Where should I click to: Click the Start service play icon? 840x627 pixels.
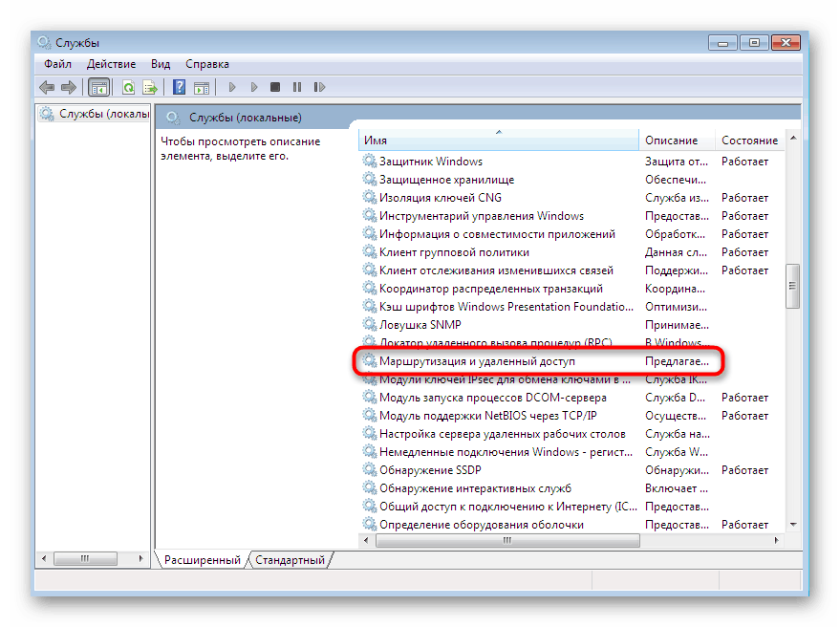click(x=232, y=87)
